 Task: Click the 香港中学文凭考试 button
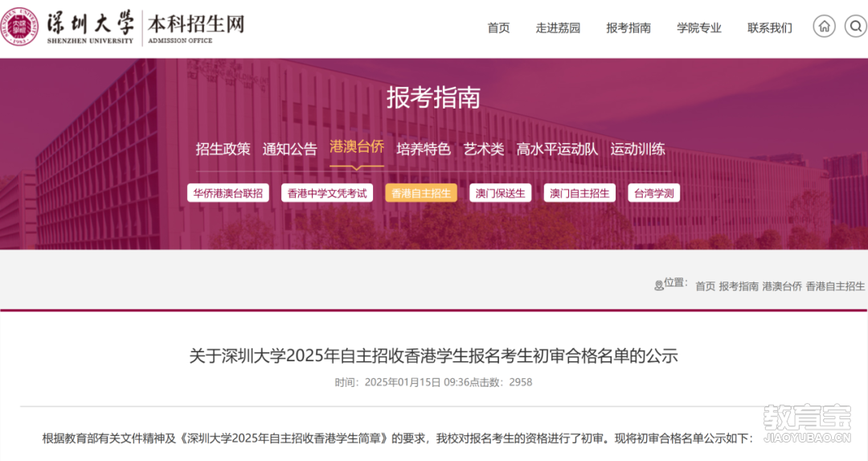click(327, 193)
